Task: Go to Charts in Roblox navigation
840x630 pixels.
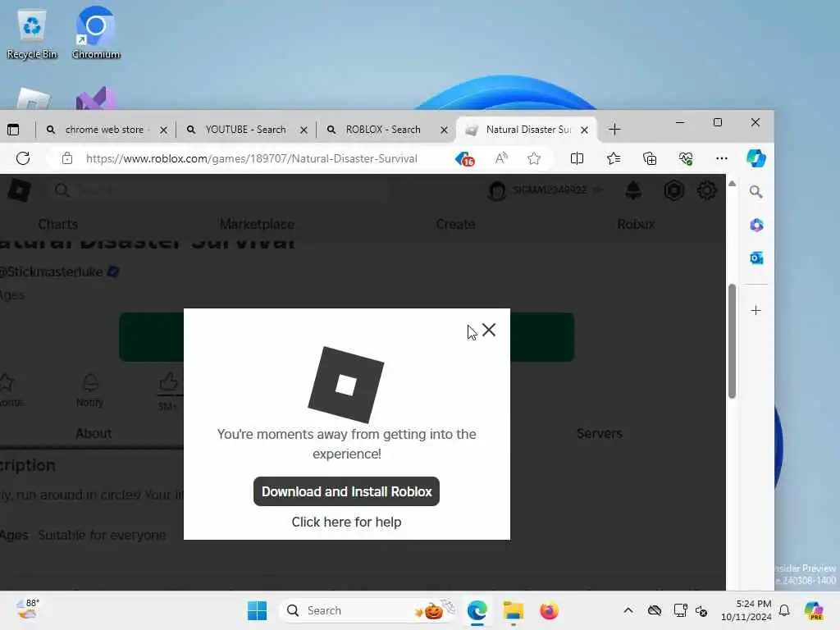Action: (58, 224)
